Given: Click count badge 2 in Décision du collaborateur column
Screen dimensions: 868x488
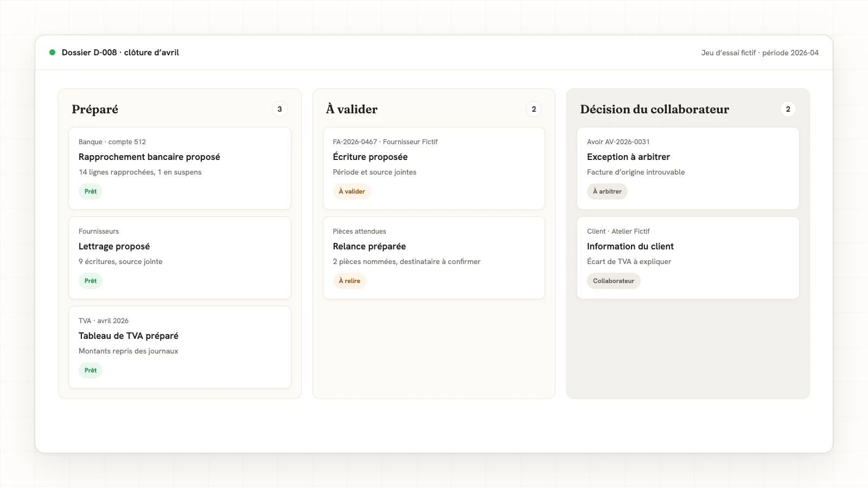Looking at the screenshot, I should pos(788,109).
